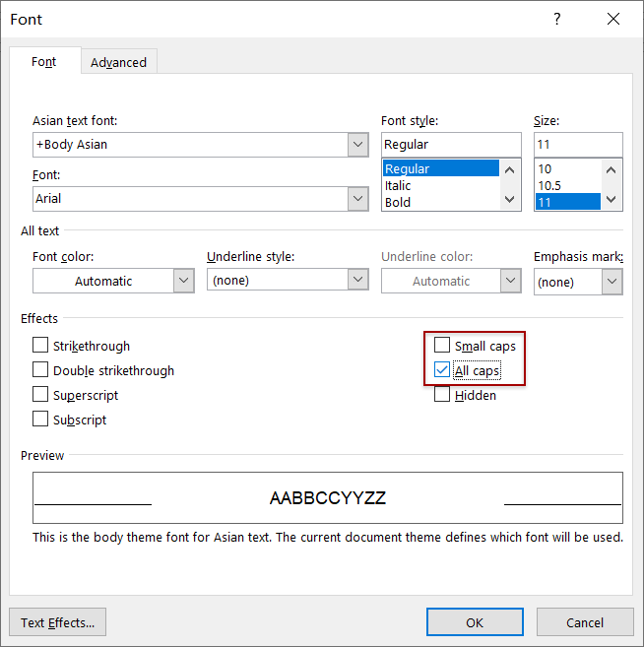
Task: Select the Font tab
Action: [x=44, y=62]
